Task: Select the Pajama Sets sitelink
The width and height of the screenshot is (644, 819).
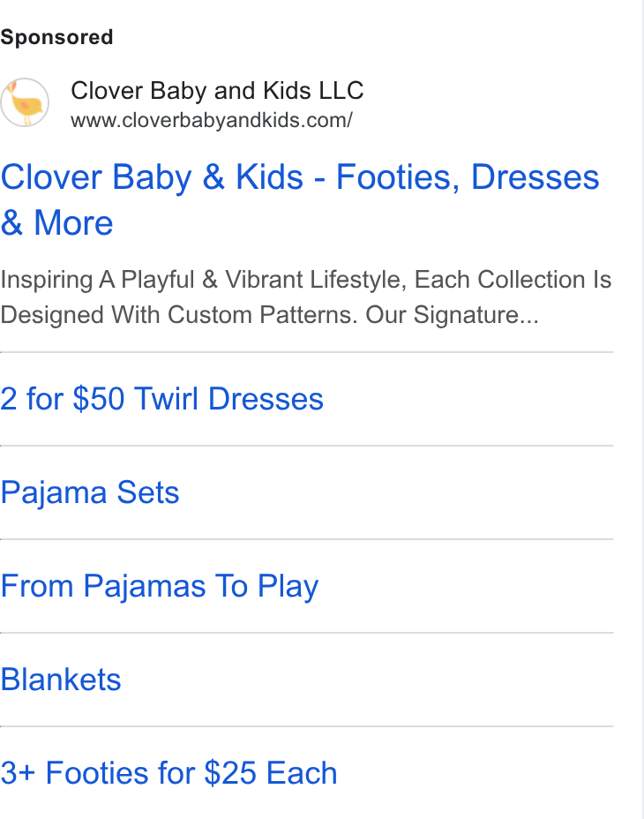Action: 90,492
